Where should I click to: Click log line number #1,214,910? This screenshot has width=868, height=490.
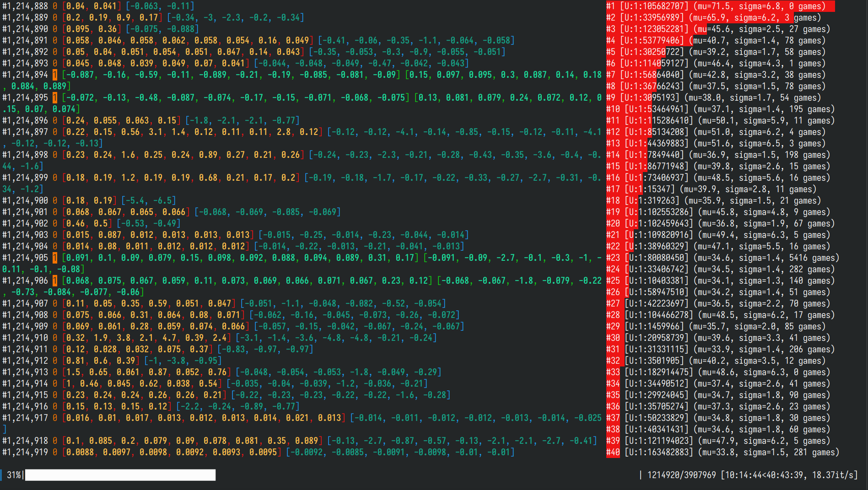pos(25,338)
